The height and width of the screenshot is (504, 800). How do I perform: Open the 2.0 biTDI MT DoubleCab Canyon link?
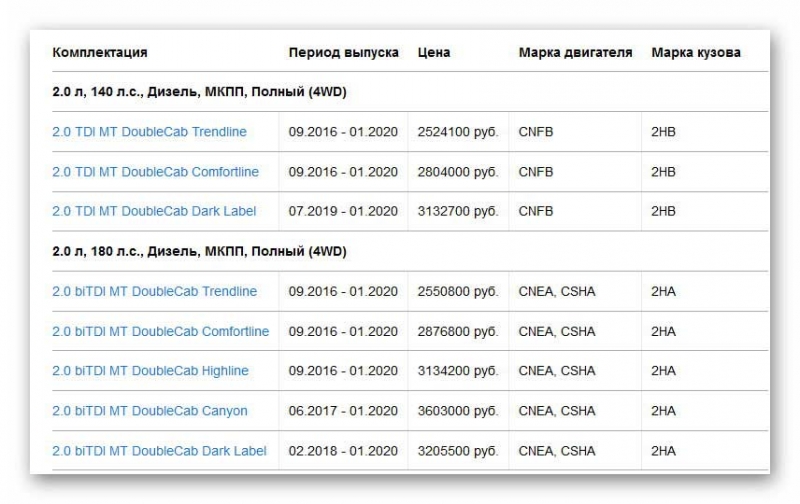[x=150, y=411]
